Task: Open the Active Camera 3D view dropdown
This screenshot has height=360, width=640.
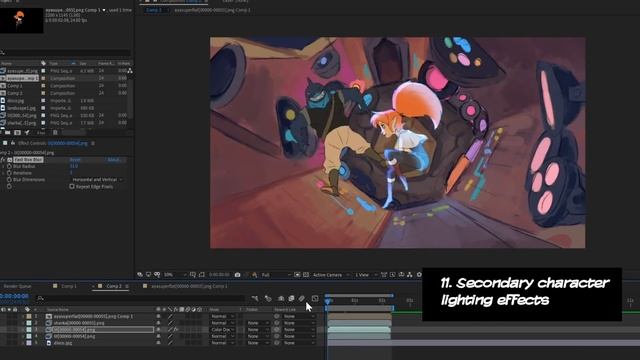Action: coord(331,275)
